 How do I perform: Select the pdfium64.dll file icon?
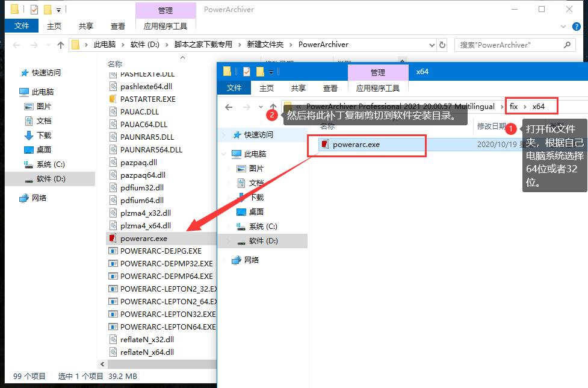113,201
